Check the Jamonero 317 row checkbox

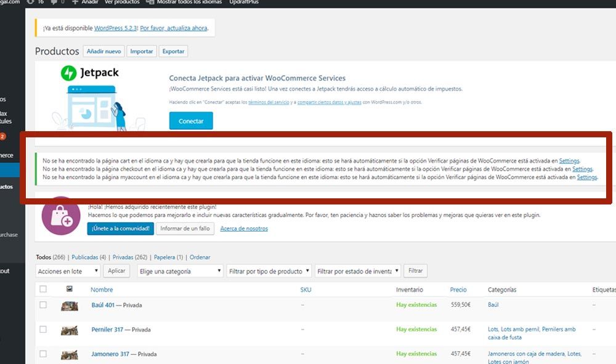(x=43, y=354)
